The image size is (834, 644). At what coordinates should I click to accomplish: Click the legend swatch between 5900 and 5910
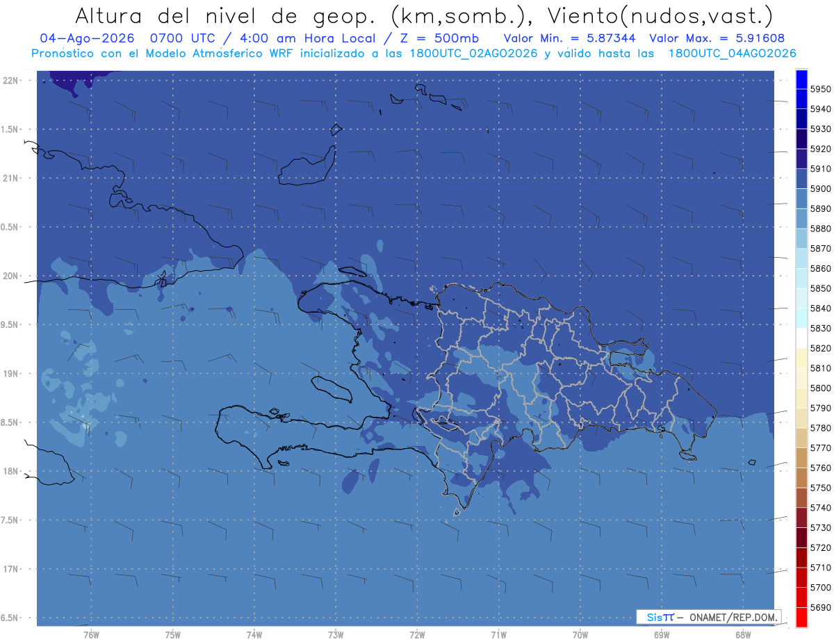click(x=801, y=179)
